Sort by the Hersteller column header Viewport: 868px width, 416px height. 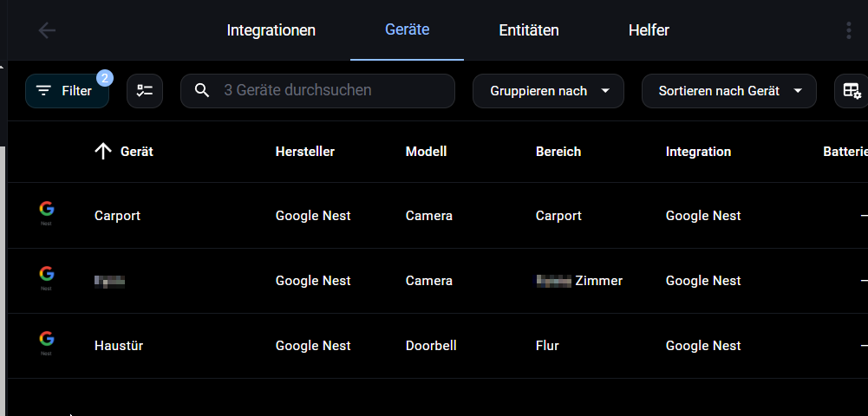pos(305,152)
